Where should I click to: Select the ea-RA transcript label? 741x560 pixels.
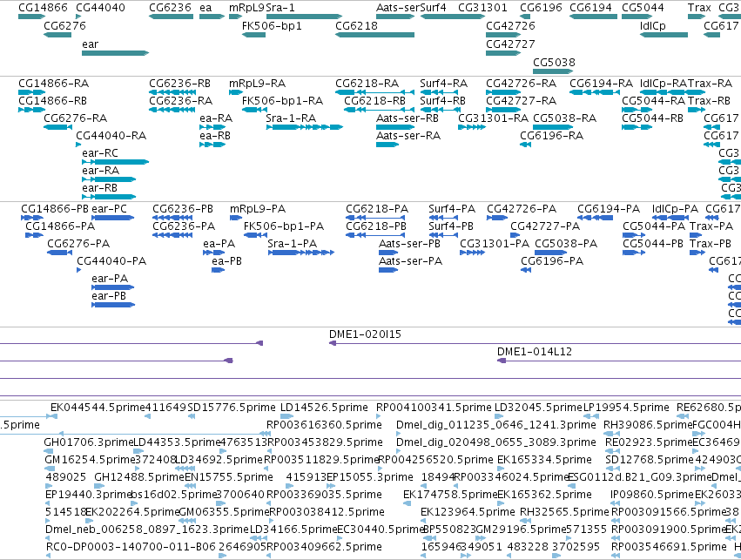pyautogui.click(x=216, y=118)
